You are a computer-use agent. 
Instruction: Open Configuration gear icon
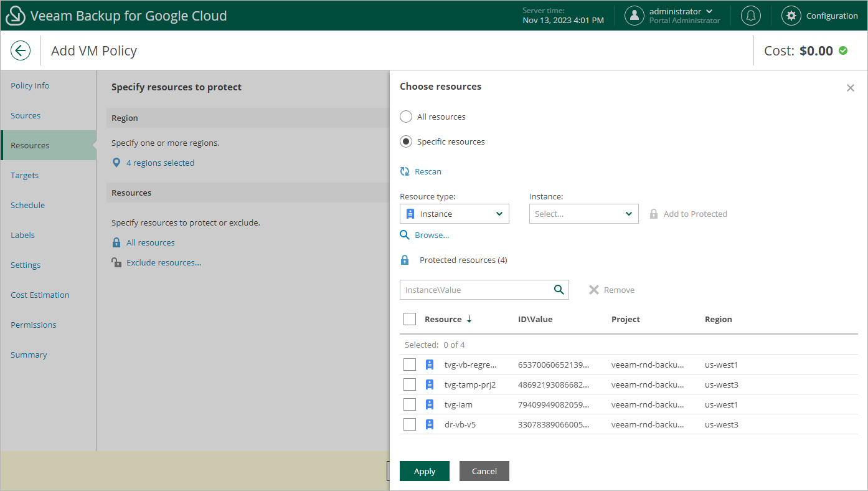791,16
